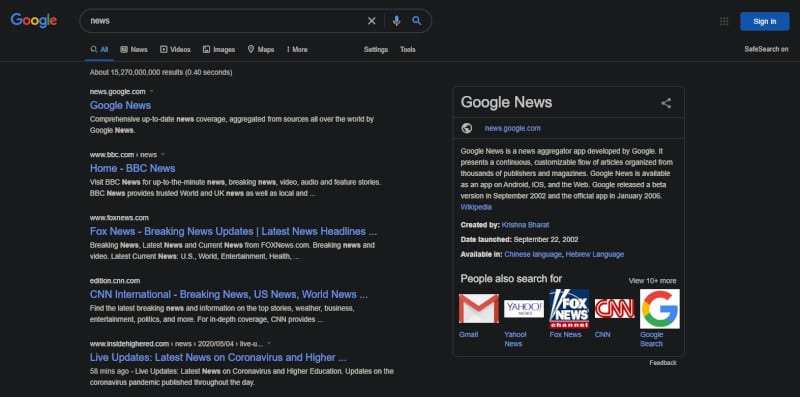Image resolution: width=800 pixels, height=397 pixels.
Task: Send Feedback on the knowledge panel
Action: tap(663, 363)
